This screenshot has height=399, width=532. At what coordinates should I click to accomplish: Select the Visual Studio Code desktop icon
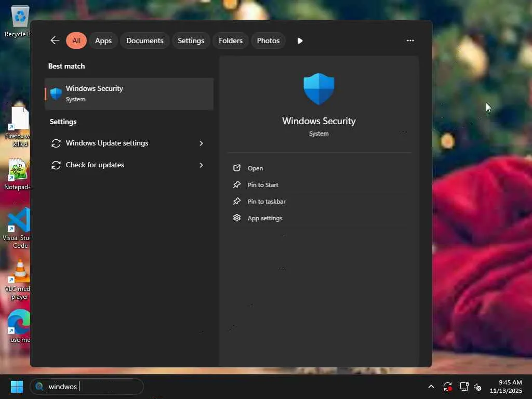pyautogui.click(x=18, y=229)
